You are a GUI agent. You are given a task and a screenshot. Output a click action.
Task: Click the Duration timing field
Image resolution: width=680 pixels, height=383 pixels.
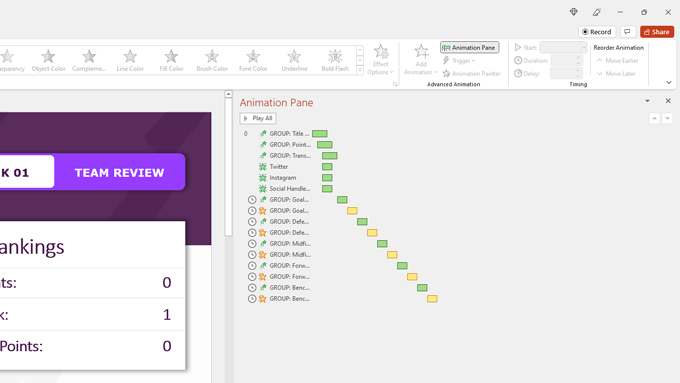pyautogui.click(x=563, y=60)
